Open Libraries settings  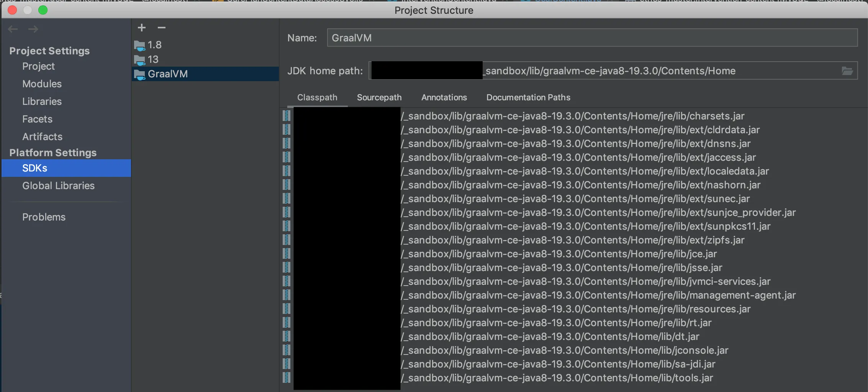[42, 101]
